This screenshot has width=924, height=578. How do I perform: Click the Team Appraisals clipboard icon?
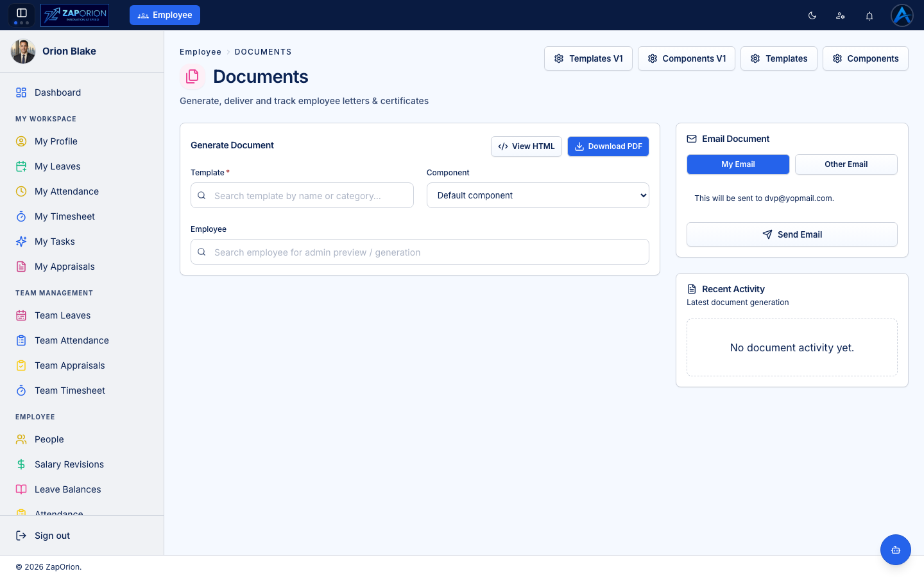(x=21, y=365)
